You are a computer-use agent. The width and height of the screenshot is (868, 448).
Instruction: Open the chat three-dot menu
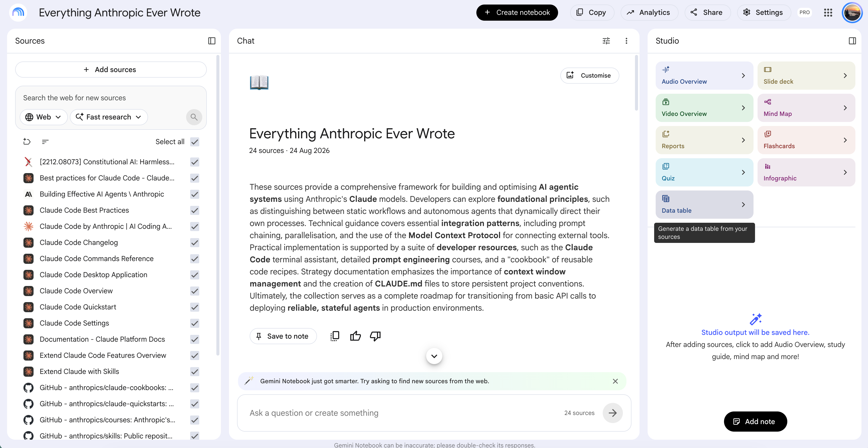[626, 41]
